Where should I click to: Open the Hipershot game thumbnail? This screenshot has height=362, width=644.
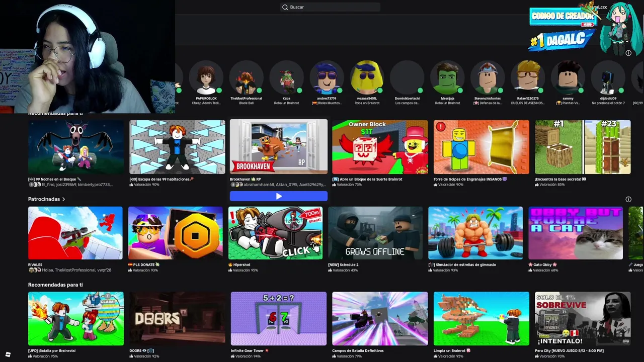[x=275, y=233]
